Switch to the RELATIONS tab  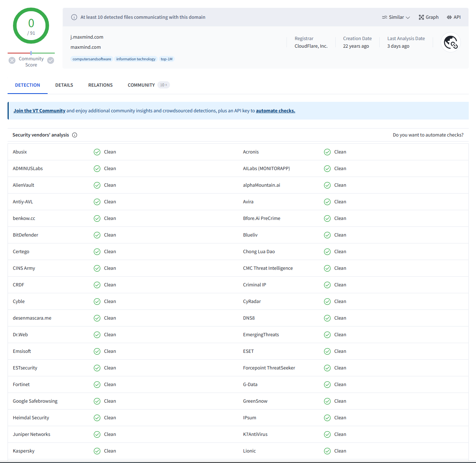click(100, 85)
